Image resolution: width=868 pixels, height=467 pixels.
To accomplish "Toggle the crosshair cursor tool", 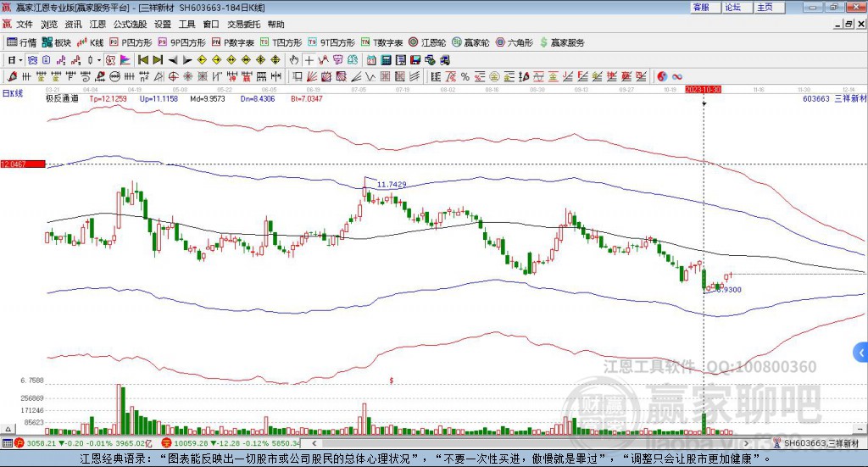I will [309, 60].
